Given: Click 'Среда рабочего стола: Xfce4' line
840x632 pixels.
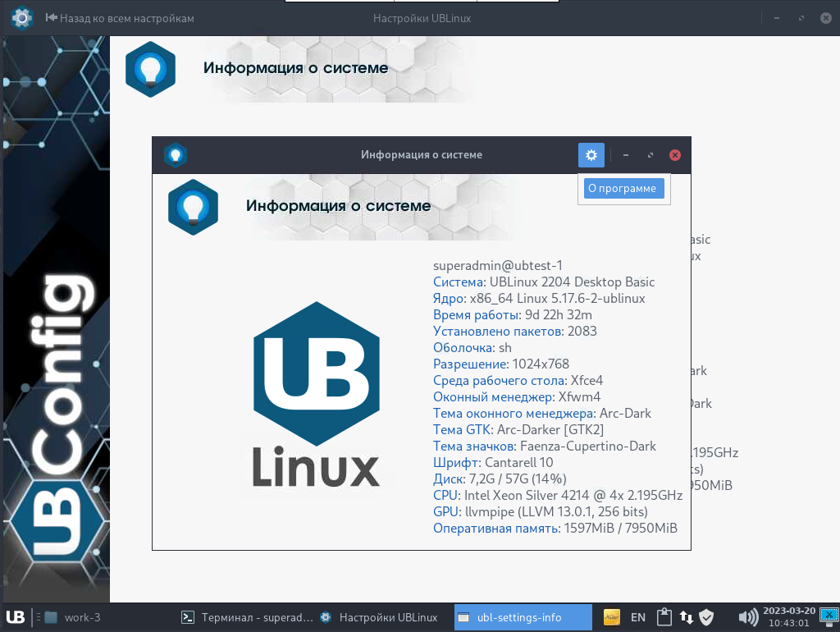Looking at the screenshot, I should click(518, 381).
